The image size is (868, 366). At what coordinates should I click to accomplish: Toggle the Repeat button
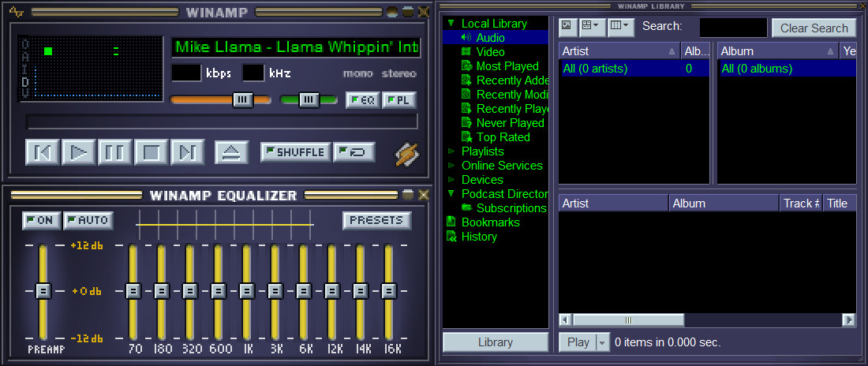tap(354, 152)
